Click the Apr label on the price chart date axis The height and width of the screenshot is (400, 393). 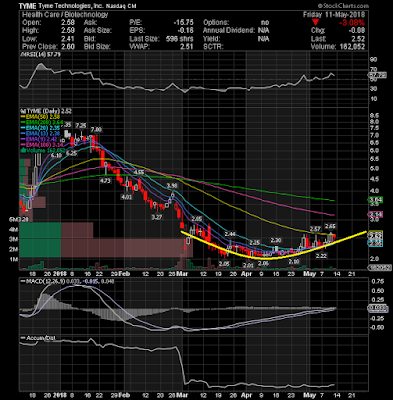pyautogui.click(x=246, y=273)
